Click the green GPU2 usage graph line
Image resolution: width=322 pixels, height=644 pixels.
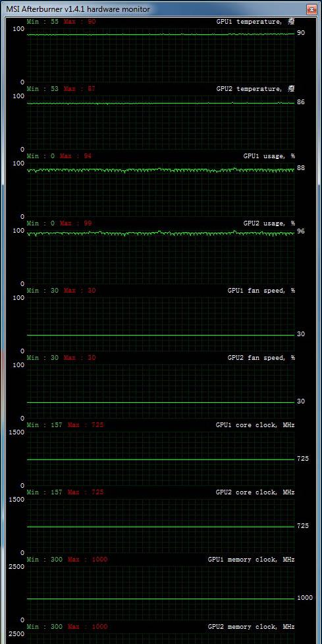click(161, 233)
